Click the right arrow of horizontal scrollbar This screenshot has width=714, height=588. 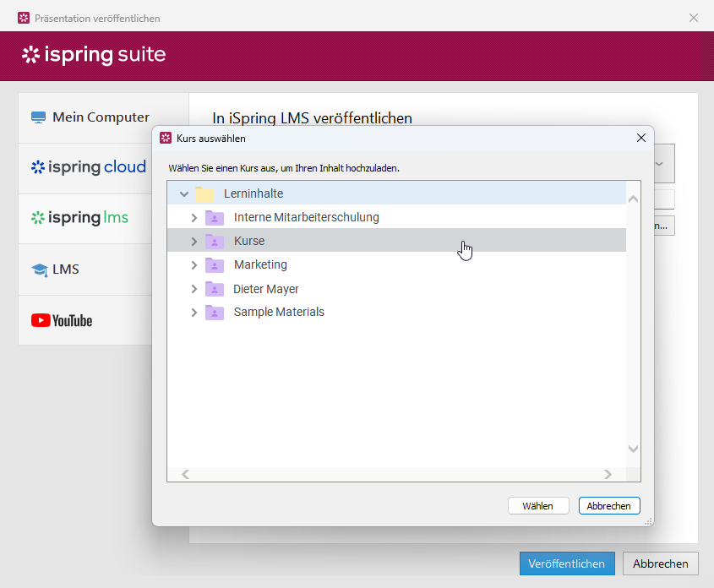pyautogui.click(x=608, y=475)
